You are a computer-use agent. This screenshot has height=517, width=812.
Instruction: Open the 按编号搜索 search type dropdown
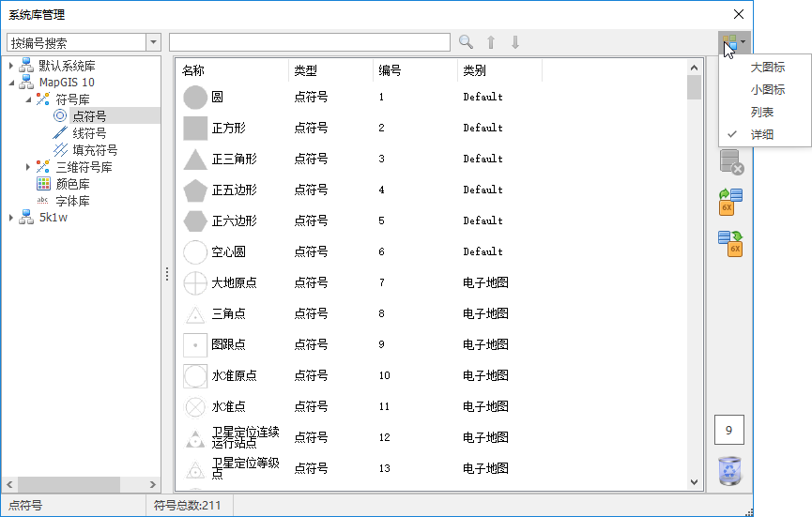click(x=153, y=42)
